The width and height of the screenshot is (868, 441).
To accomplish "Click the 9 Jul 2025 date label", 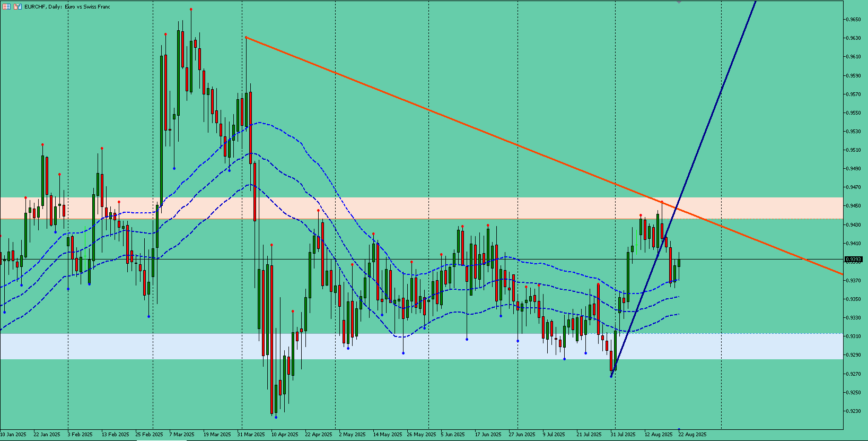I will [x=554, y=435].
